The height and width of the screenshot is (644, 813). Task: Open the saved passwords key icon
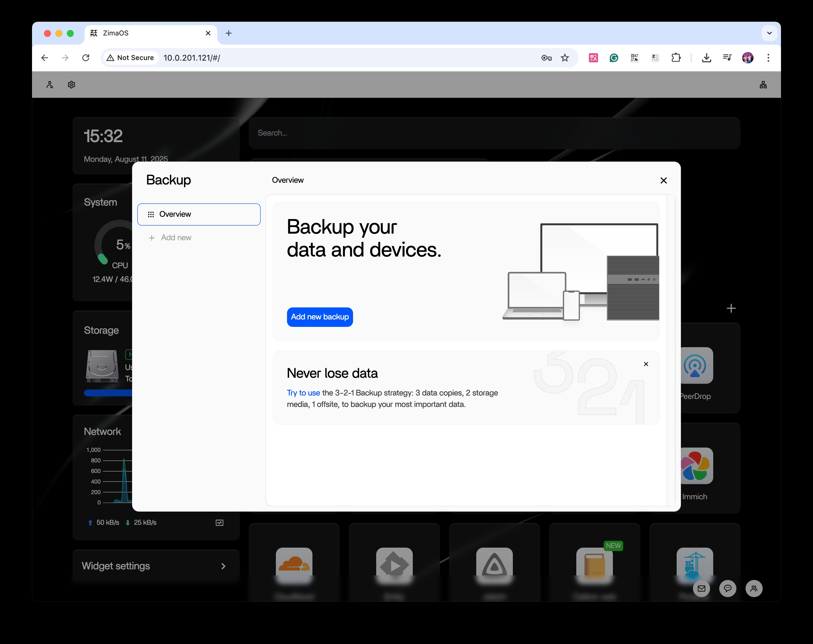[x=546, y=58]
